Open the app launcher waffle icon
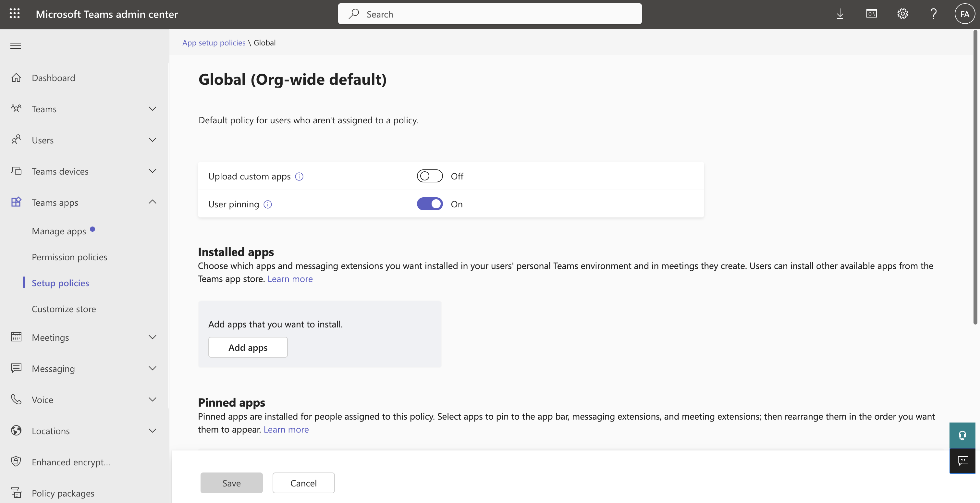The image size is (980, 503). (15, 14)
